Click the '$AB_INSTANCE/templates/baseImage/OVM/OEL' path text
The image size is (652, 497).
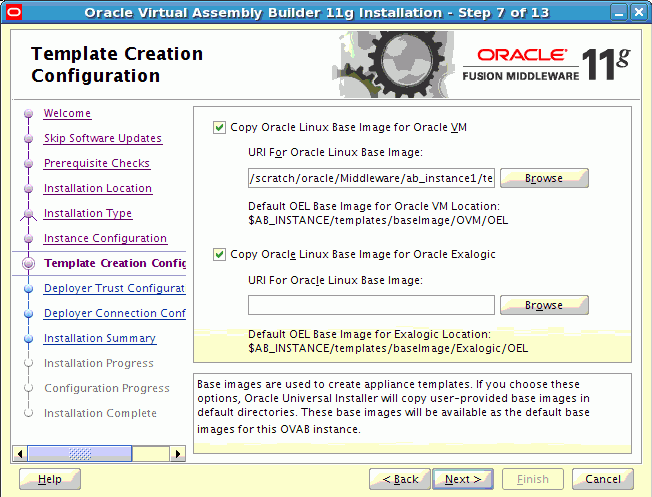[378, 220]
